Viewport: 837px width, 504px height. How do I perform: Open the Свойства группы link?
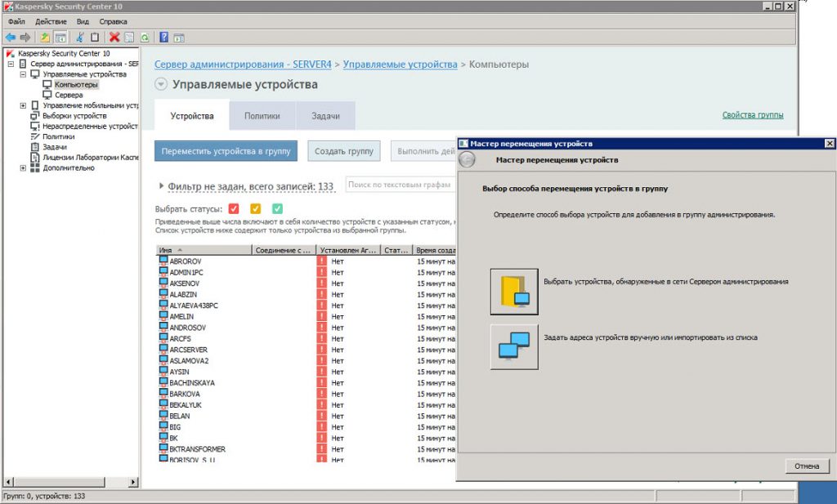(x=753, y=116)
